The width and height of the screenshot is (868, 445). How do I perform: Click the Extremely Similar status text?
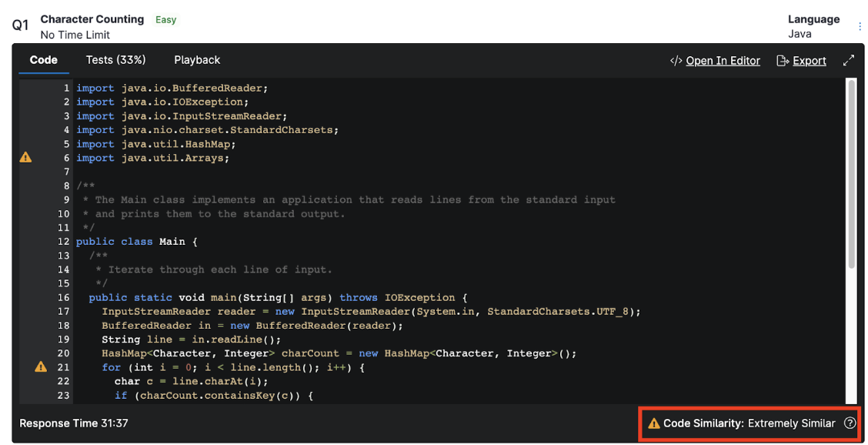[x=791, y=423]
